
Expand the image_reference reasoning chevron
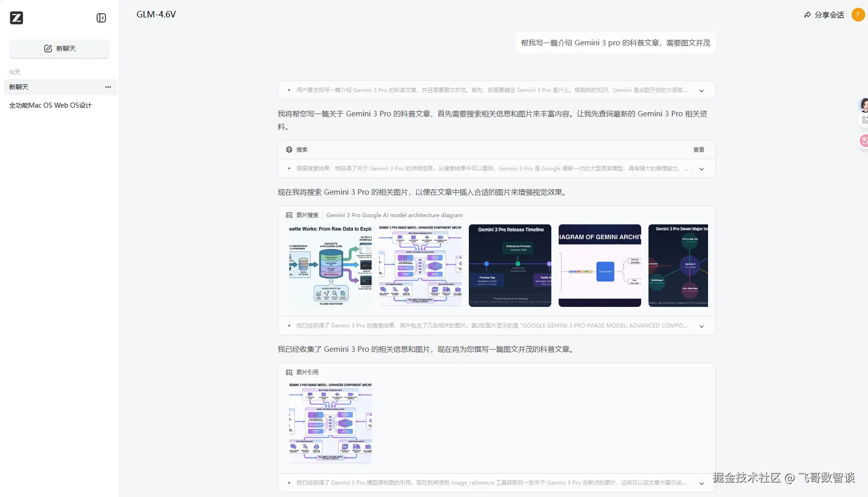(702, 483)
